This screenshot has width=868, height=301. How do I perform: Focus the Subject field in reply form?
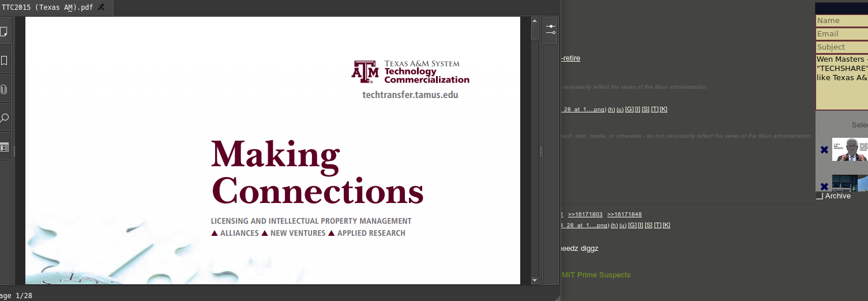tap(841, 47)
